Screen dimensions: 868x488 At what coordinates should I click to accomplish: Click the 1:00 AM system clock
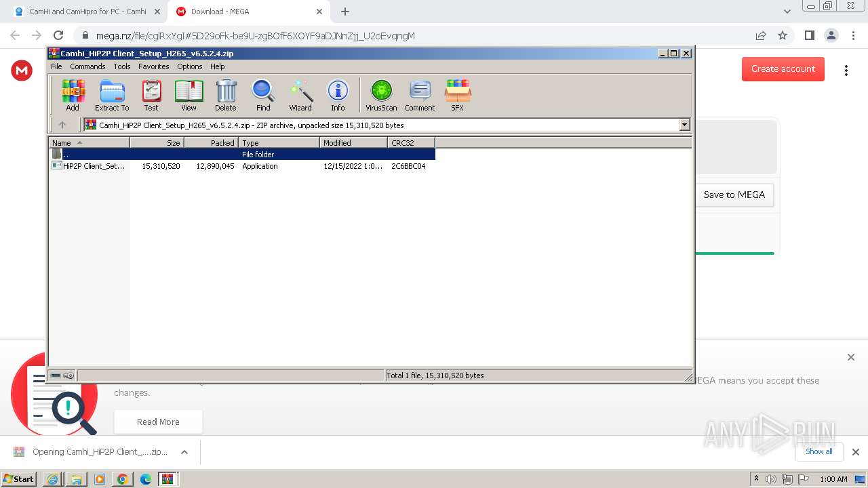coord(833,479)
